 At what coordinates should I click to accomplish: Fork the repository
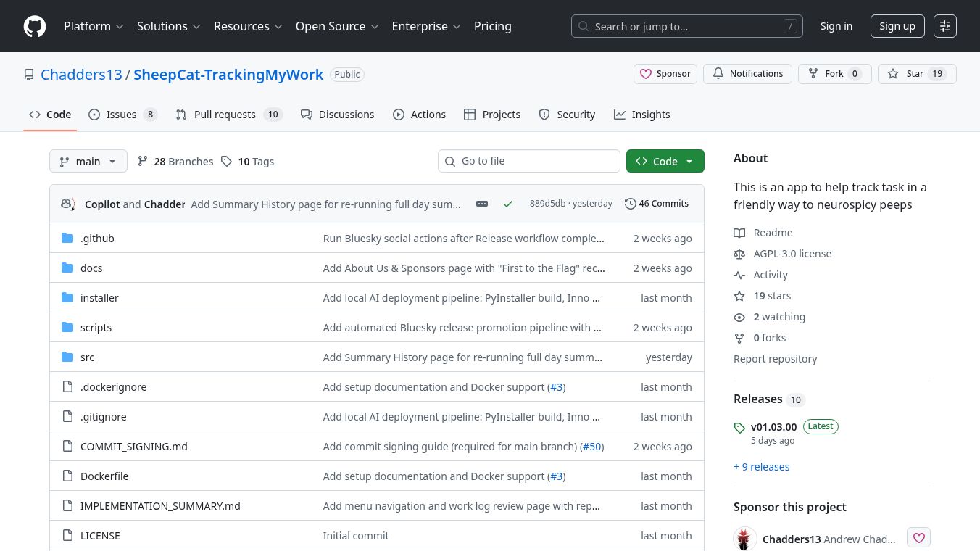pos(834,74)
